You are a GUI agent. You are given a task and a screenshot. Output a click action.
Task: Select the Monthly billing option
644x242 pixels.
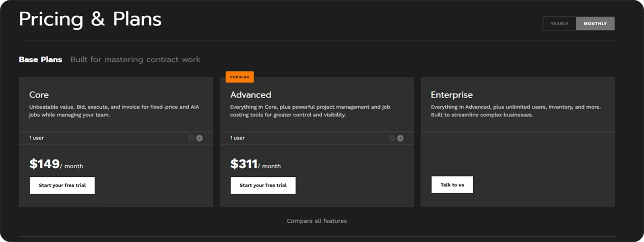595,24
